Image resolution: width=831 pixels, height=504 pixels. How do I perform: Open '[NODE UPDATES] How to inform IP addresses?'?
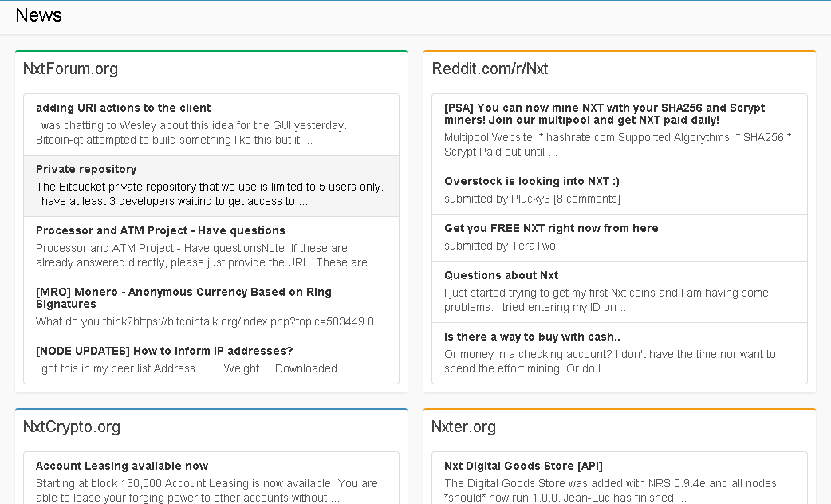click(164, 351)
